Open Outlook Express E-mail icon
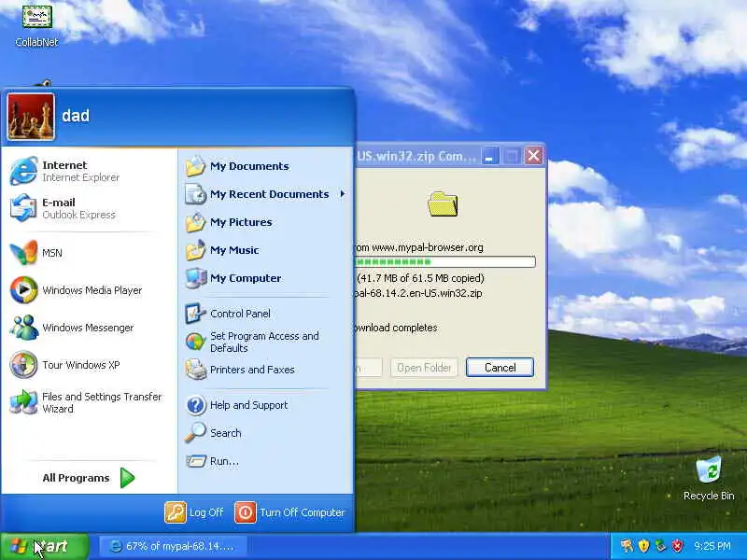 pyautogui.click(x=23, y=207)
